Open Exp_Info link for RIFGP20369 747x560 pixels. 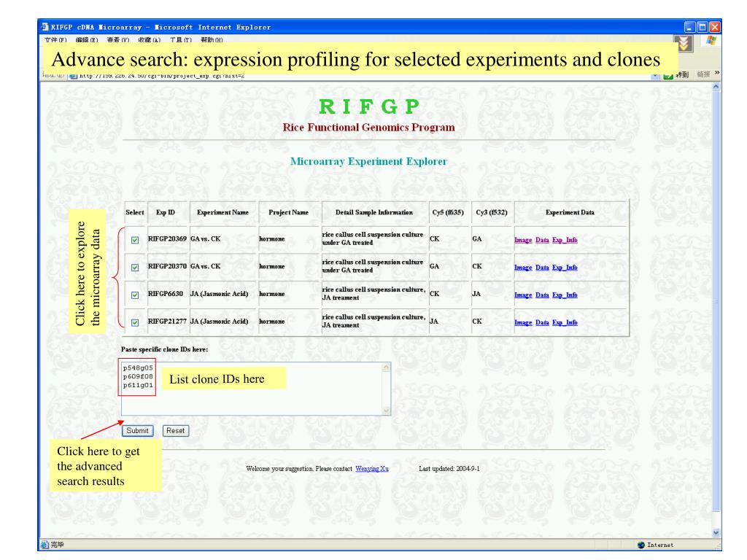(565, 240)
